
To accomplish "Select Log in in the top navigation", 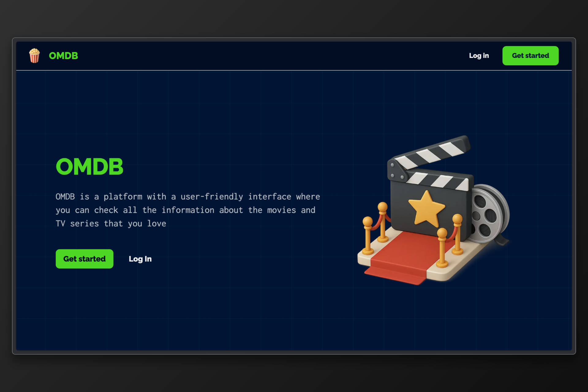I will coord(479,56).
